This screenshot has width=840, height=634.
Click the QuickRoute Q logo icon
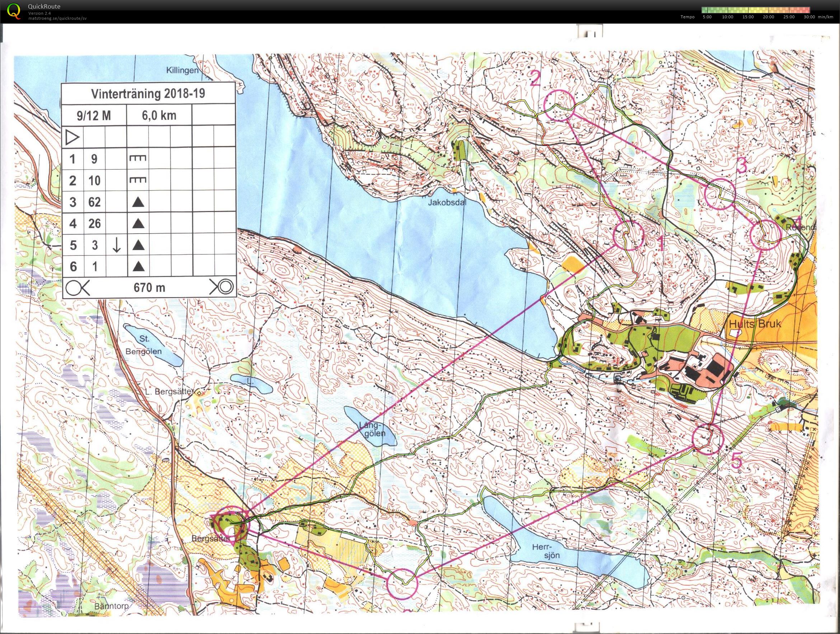(x=14, y=11)
